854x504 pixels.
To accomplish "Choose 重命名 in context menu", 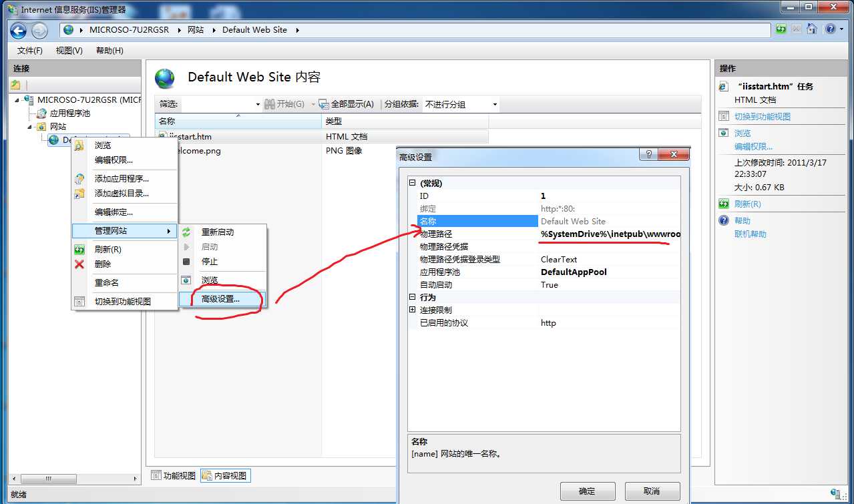I will [124, 283].
